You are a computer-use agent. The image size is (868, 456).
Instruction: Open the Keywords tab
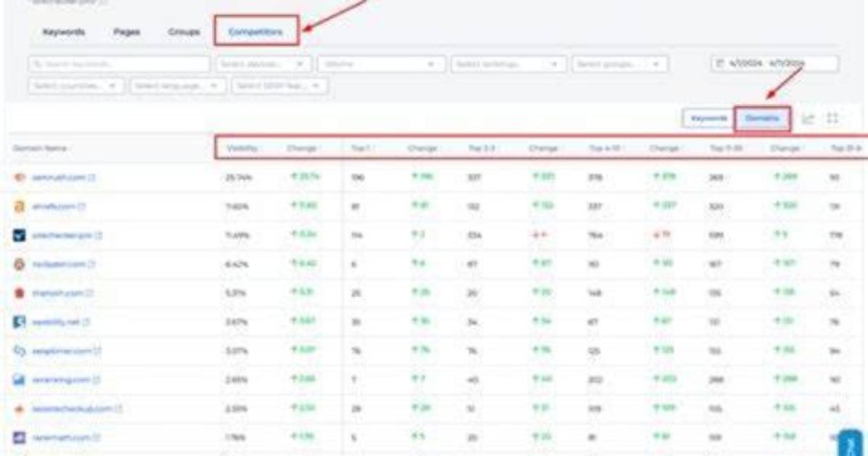click(64, 32)
